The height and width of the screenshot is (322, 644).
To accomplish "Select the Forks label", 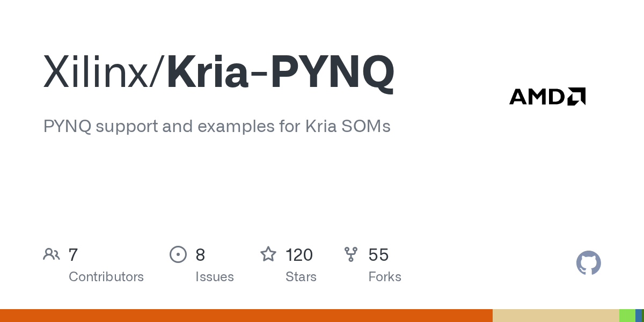I will click(x=385, y=277).
